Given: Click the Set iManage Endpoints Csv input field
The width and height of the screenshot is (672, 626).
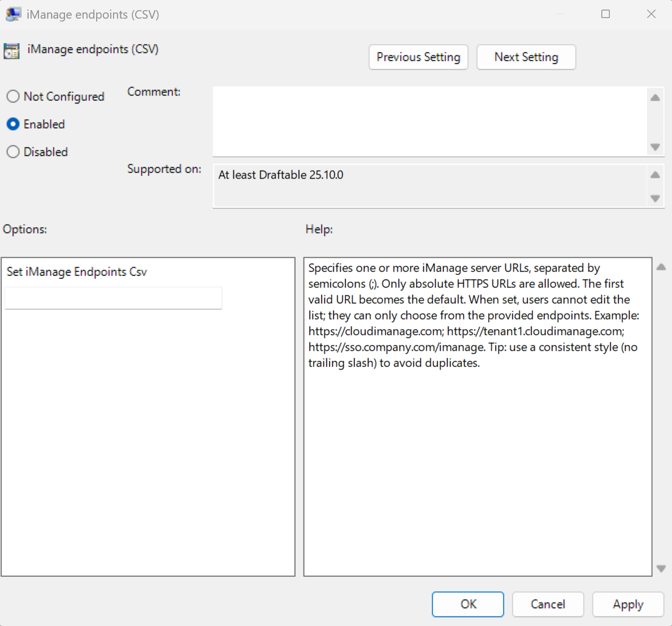Looking at the screenshot, I should pyautogui.click(x=113, y=298).
